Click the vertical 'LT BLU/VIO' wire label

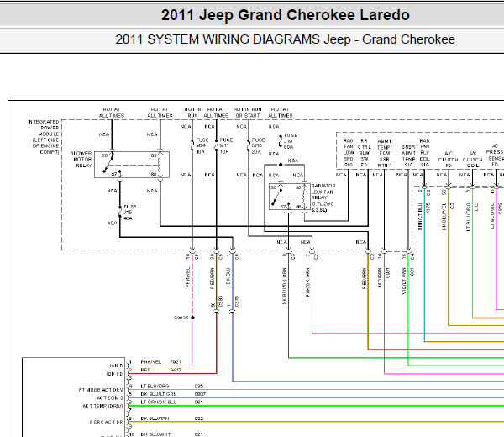[492, 216]
